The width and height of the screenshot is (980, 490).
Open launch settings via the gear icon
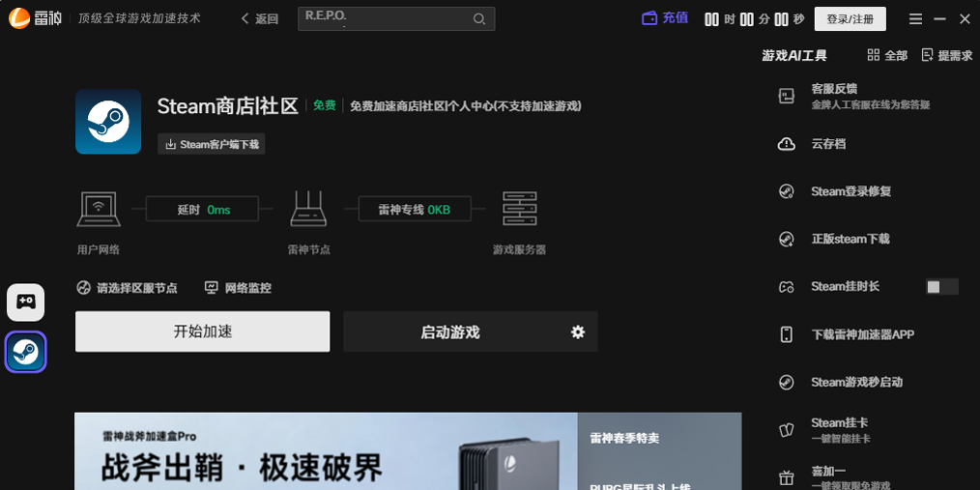coord(578,331)
